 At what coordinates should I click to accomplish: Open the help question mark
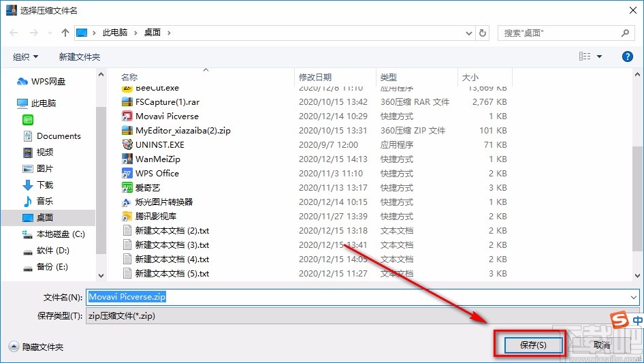pyautogui.click(x=627, y=57)
